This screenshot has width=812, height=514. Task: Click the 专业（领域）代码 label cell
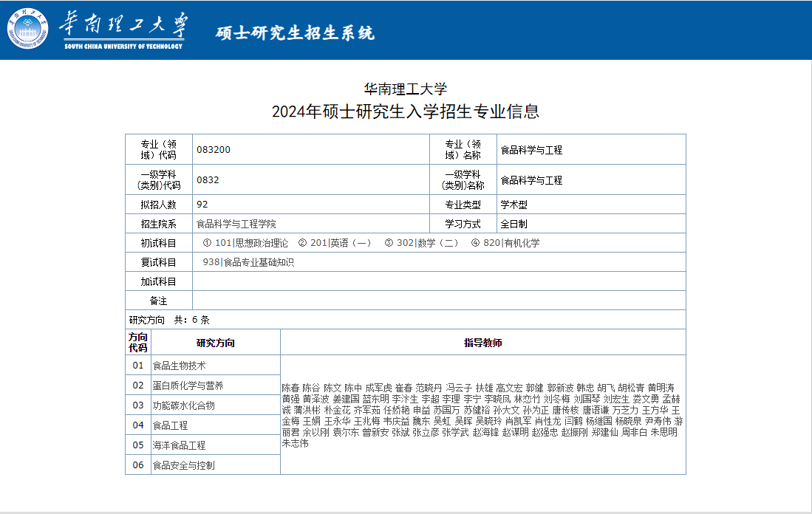(158, 150)
